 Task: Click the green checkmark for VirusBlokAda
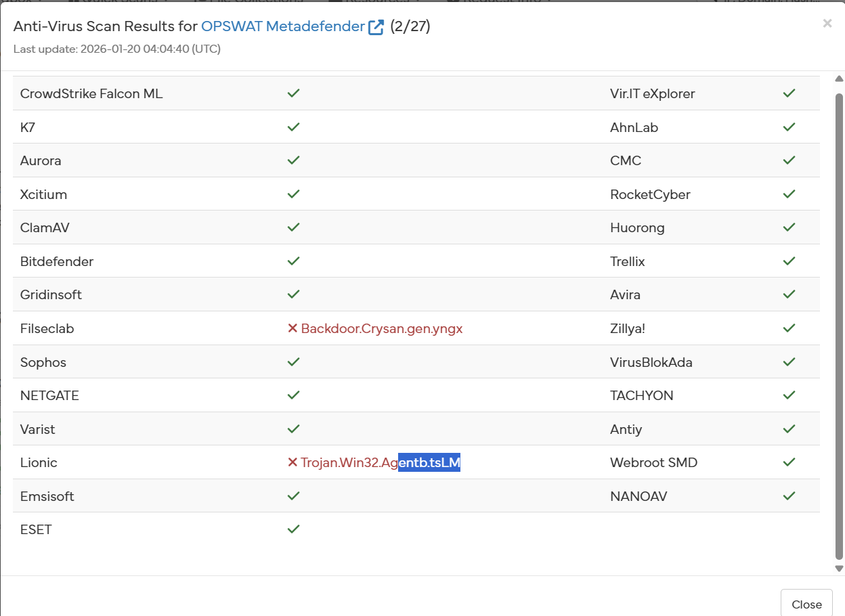point(789,362)
